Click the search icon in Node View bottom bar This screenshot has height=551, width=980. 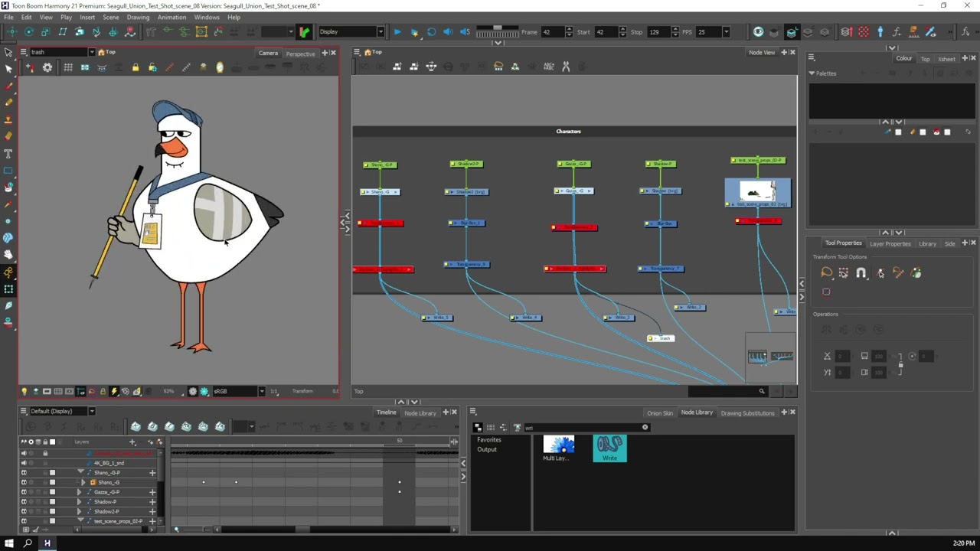click(x=761, y=391)
